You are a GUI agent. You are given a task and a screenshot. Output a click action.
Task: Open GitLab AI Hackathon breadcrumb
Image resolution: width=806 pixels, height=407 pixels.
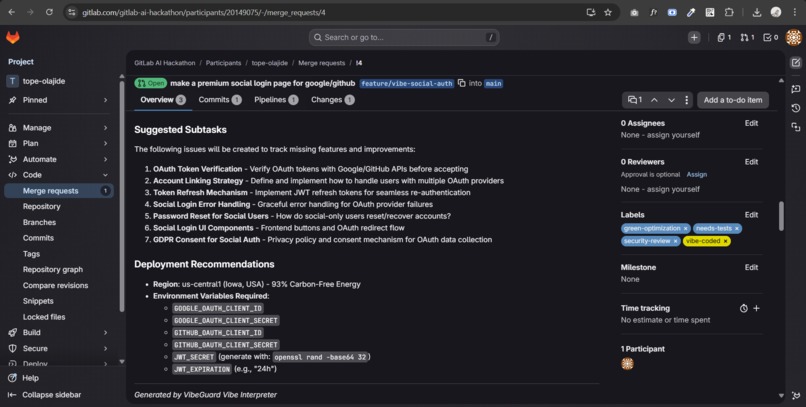[x=164, y=63]
